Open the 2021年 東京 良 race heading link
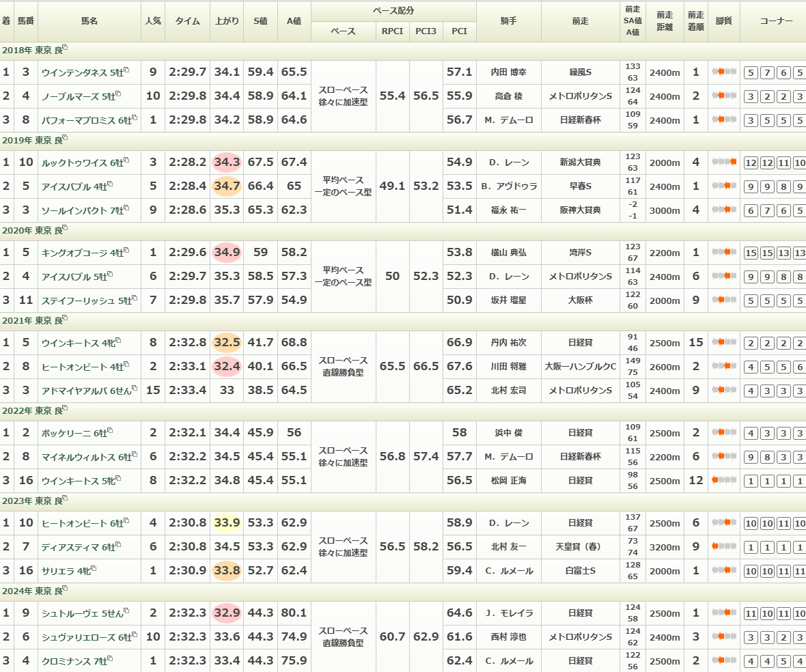This screenshot has width=806, height=672. point(31,320)
